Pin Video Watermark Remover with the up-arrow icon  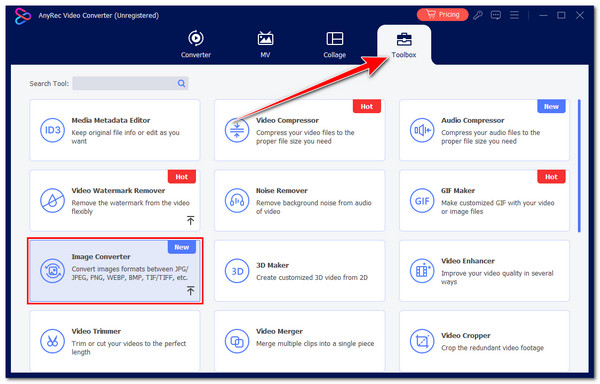pyautogui.click(x=191, y=220)
